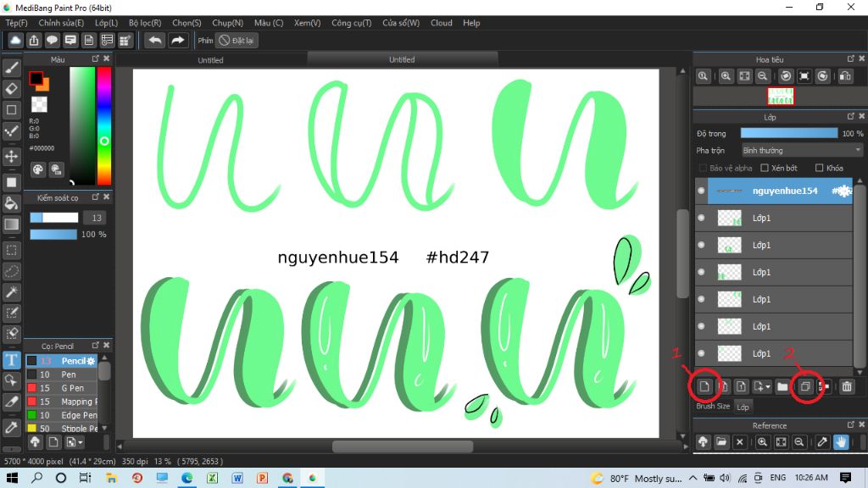Undock the Màu color panel
This screenshot has height=488, width=868.
95,58
